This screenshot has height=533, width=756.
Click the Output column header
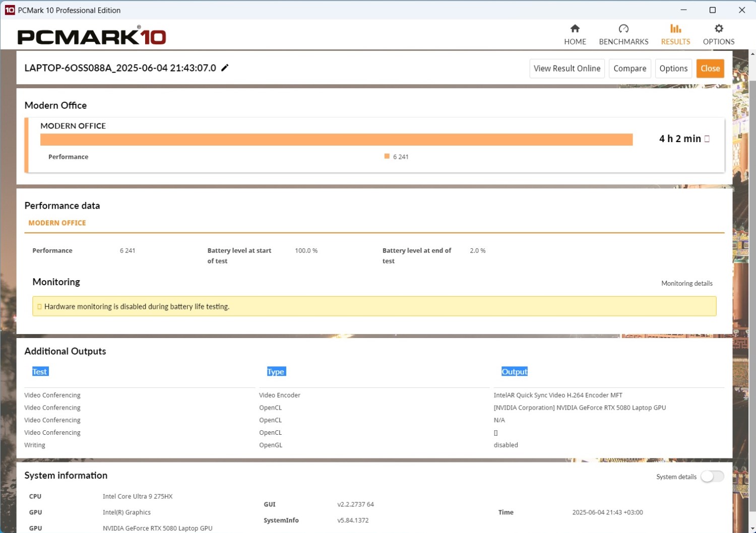(514, 372)
